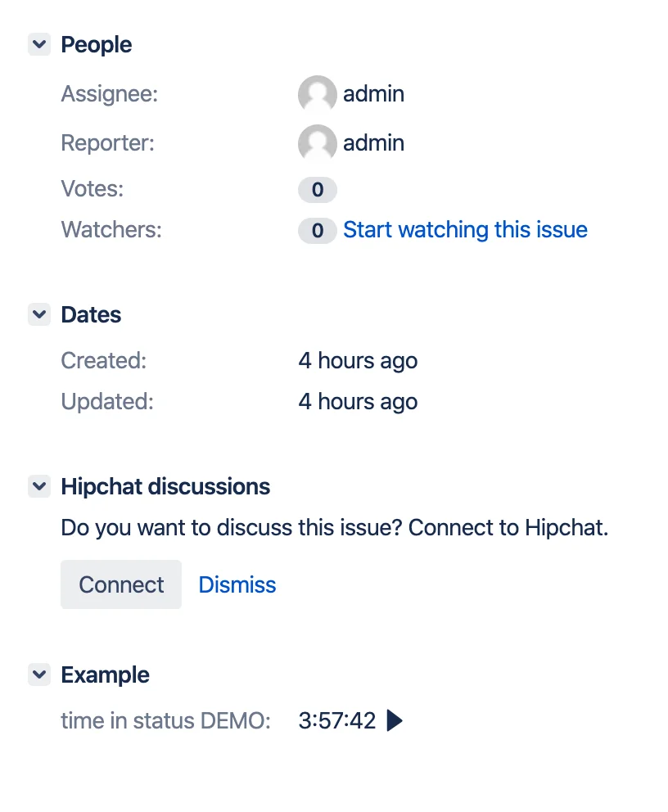668x812 pixels.
Task: Open the watchers count badge
Action: coord(318,231)
